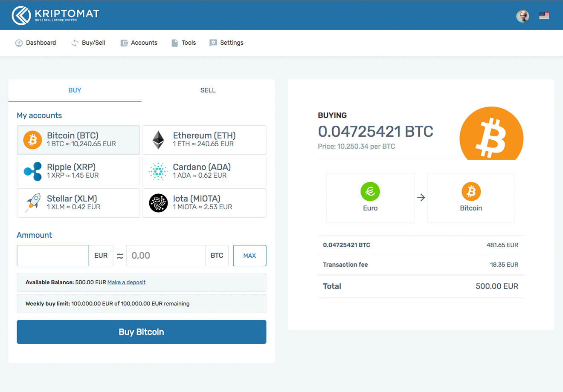Click the Ethereum diamond icon
This screenshot has height=392, width=563.
click(x=158, y=140)
